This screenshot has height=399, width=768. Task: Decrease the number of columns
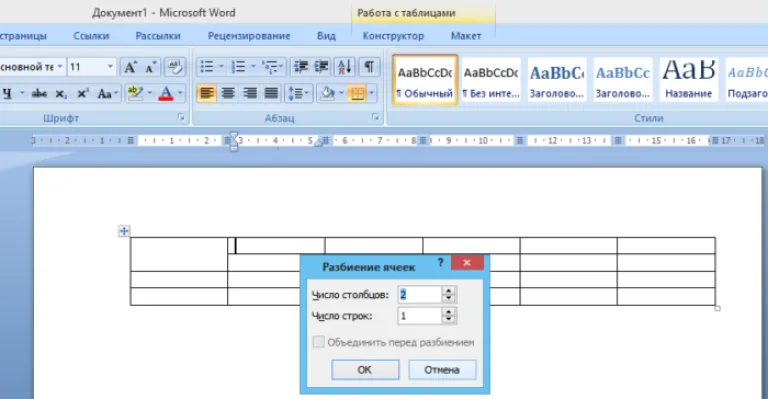[x=449, y=298]
